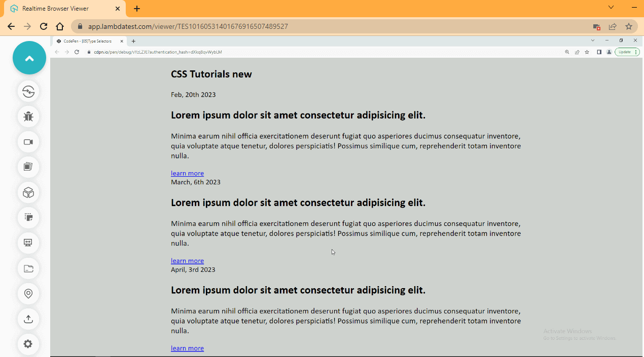This screenshot has width=644, height=357.
Task: Start the screen recorder from sidebar
Action: click(x=28, y=142)
